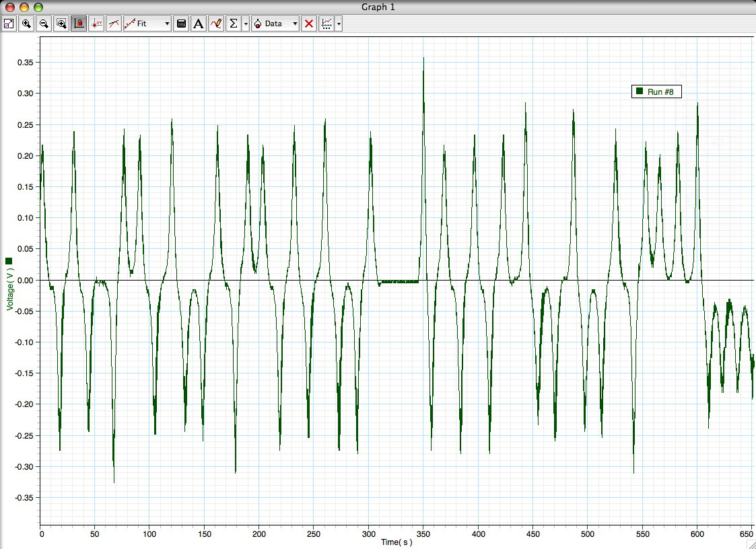Expand the Statistics options arrow
This screenshot has width=756, height=549.
[x=246, y=24]
